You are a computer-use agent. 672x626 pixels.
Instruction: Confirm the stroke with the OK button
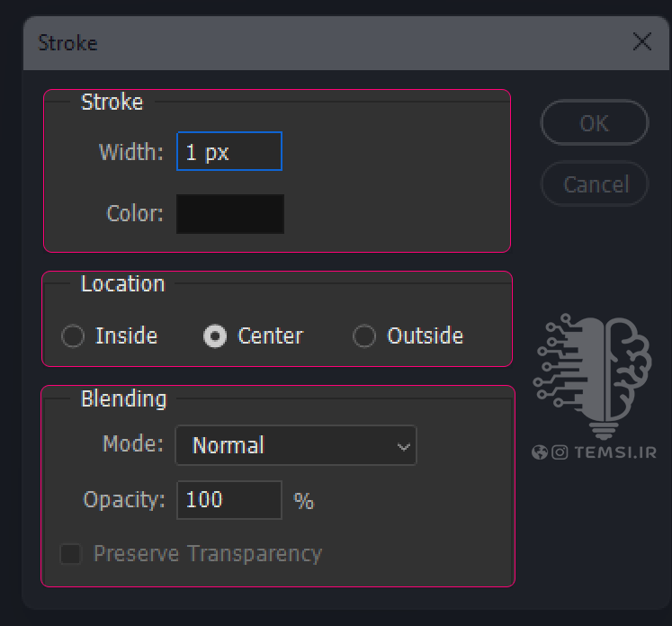click(x=595, y=123)
